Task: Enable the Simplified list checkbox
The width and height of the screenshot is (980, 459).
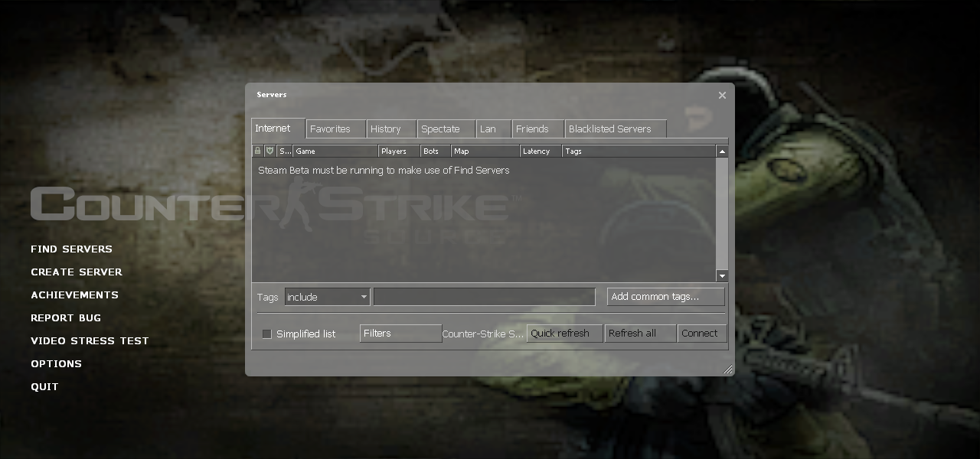Action: 267,334
